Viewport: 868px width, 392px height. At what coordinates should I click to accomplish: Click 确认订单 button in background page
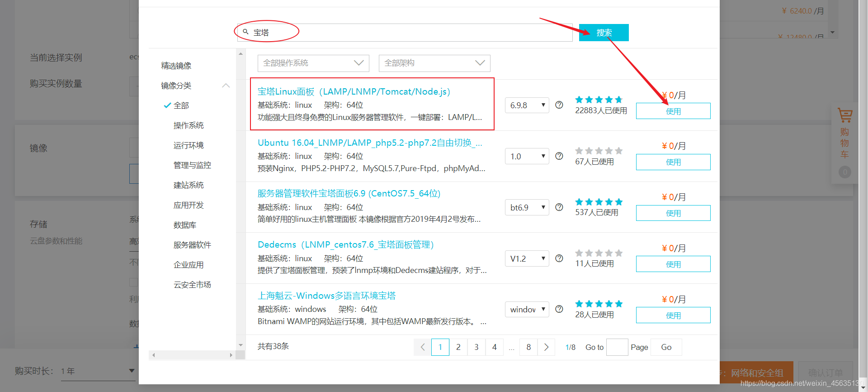tap(826, 373)
